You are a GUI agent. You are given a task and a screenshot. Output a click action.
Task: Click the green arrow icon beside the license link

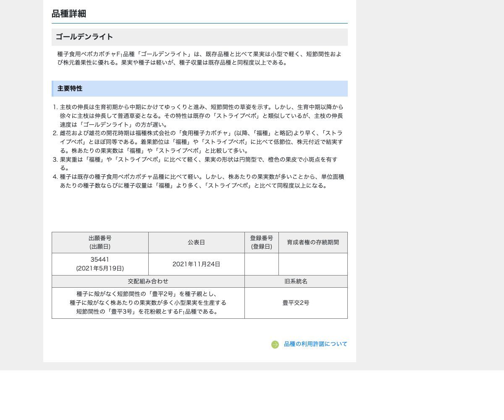275,344
